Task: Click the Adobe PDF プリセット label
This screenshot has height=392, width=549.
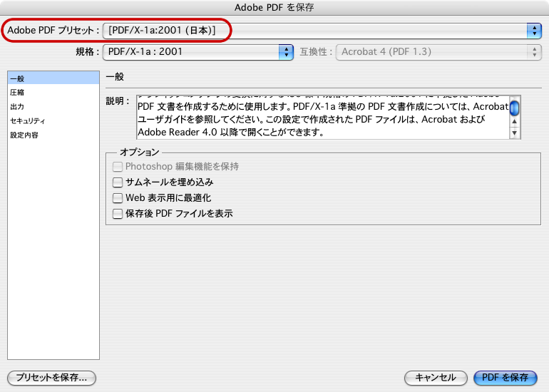Action: pos(53,31)
